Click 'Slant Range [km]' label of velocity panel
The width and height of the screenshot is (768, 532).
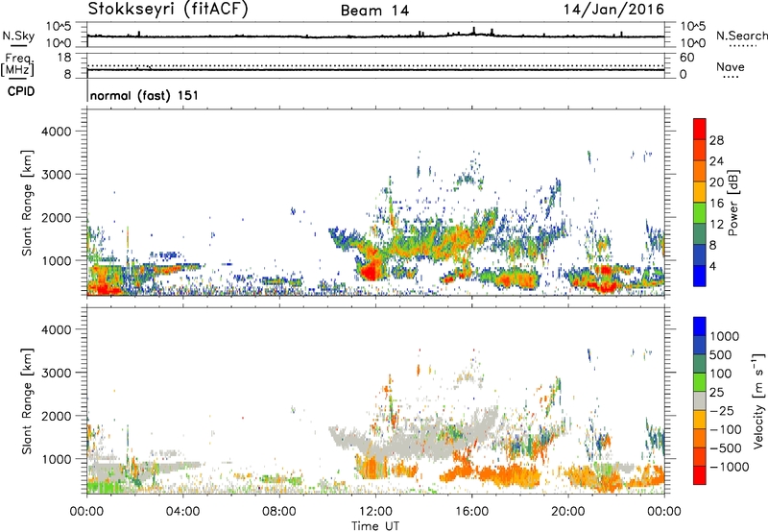point(27,401)
